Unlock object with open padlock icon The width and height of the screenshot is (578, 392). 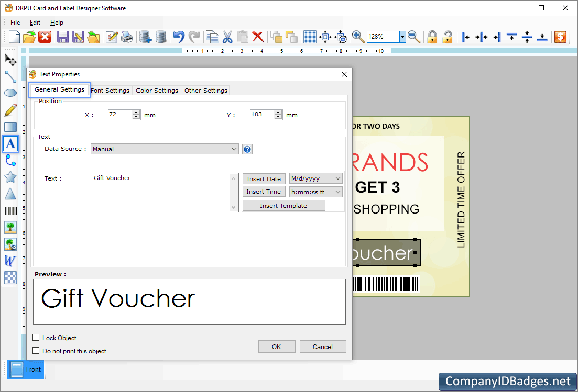448,37
